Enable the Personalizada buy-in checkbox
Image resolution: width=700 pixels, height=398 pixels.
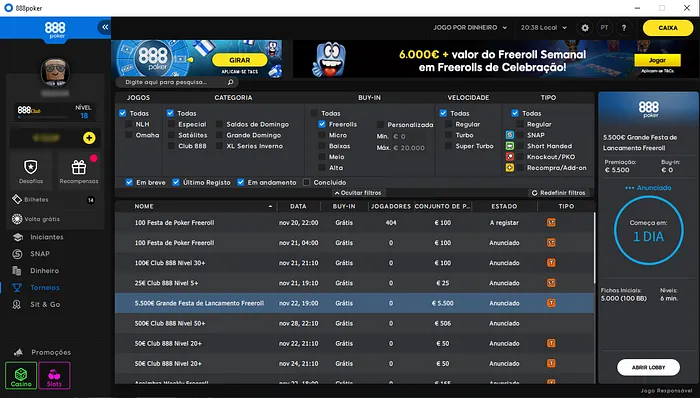(380, 124)
